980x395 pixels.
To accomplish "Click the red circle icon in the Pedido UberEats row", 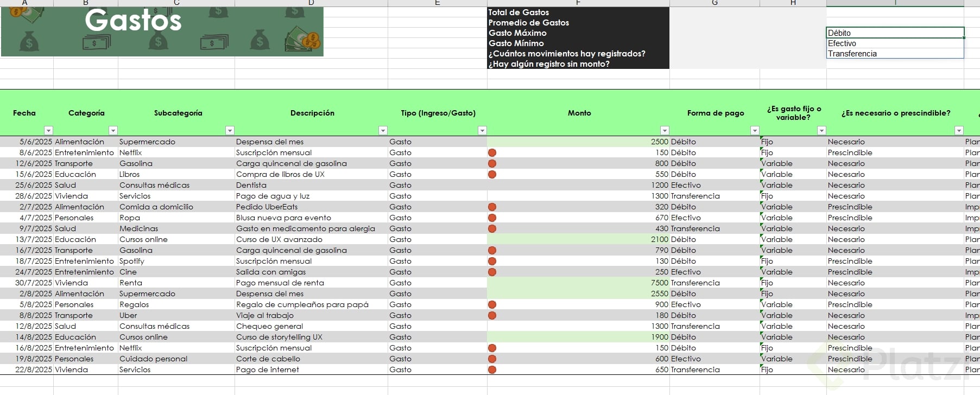I will [492, 207].
